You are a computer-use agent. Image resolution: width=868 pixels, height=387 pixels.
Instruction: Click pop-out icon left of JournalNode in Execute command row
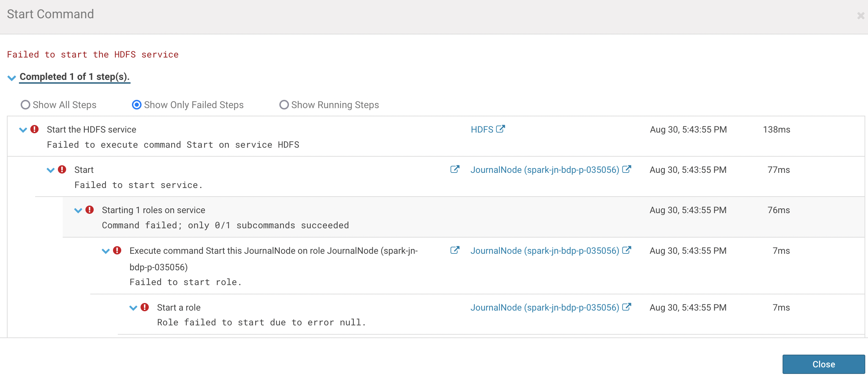point(455,250)
